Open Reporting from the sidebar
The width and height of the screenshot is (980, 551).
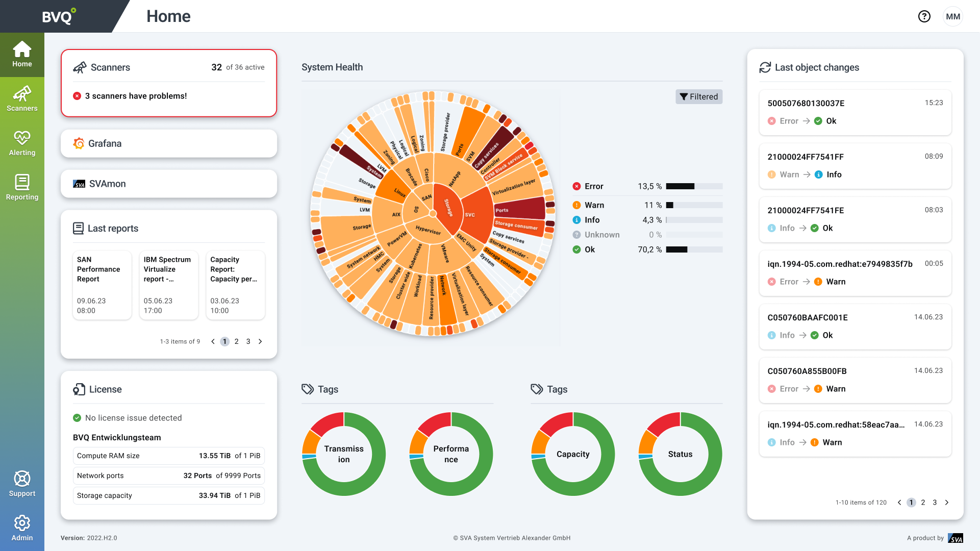(x=22, y=188)
